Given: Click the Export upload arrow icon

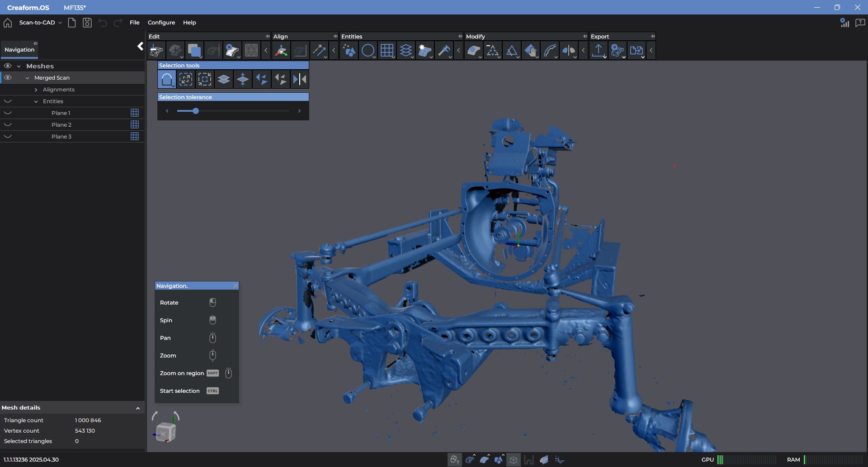Looking at the screenshot, I should [598, 51].
